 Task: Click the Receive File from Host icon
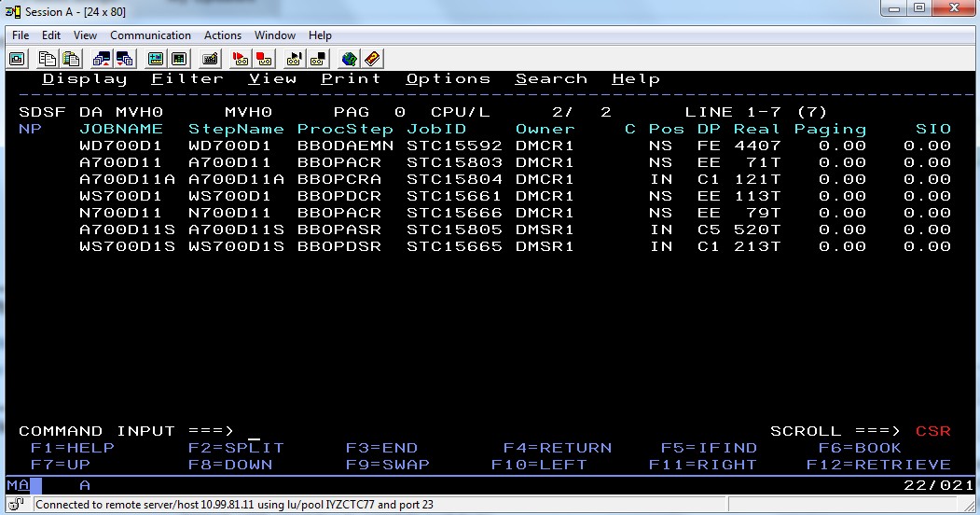(125, 59)
